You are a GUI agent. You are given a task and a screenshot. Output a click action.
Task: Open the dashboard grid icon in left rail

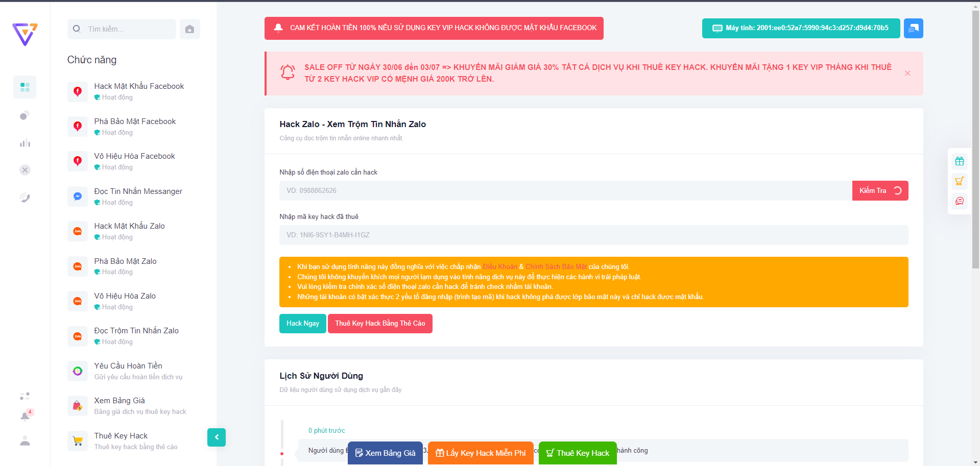25,87
